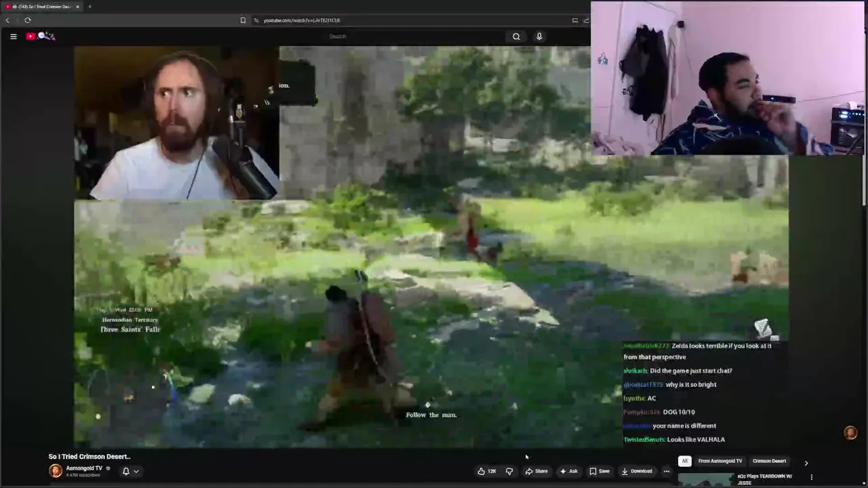Viewport: 868px width, 488px height.
Task: Open the YouTube guide hamburger menu
Action: [13, 37]
